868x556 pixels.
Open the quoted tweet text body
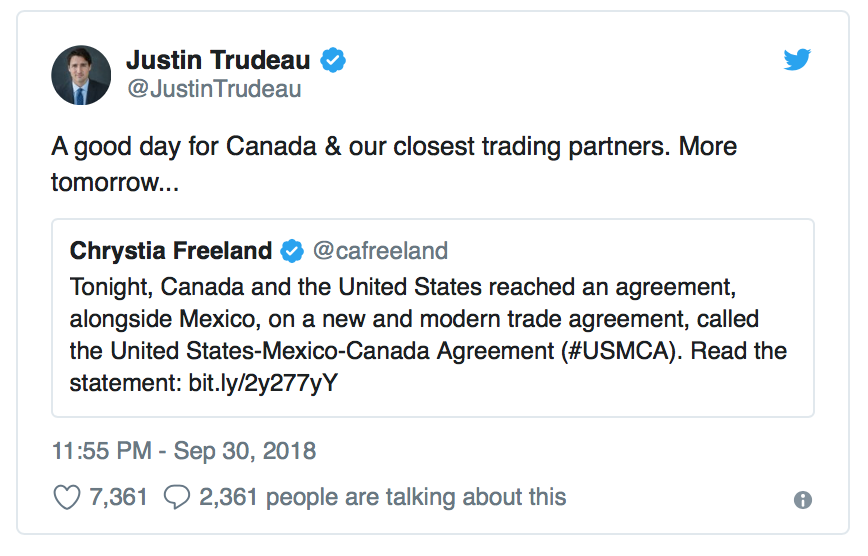(x=428, y=335)
